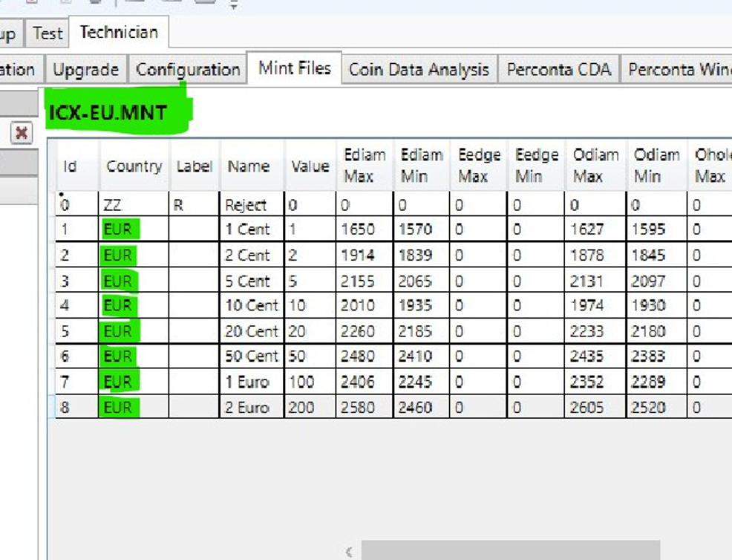This screenshot has height=560, width=732.
Task: Select the 1 Euro name cell
Action: tap(251, 382)
